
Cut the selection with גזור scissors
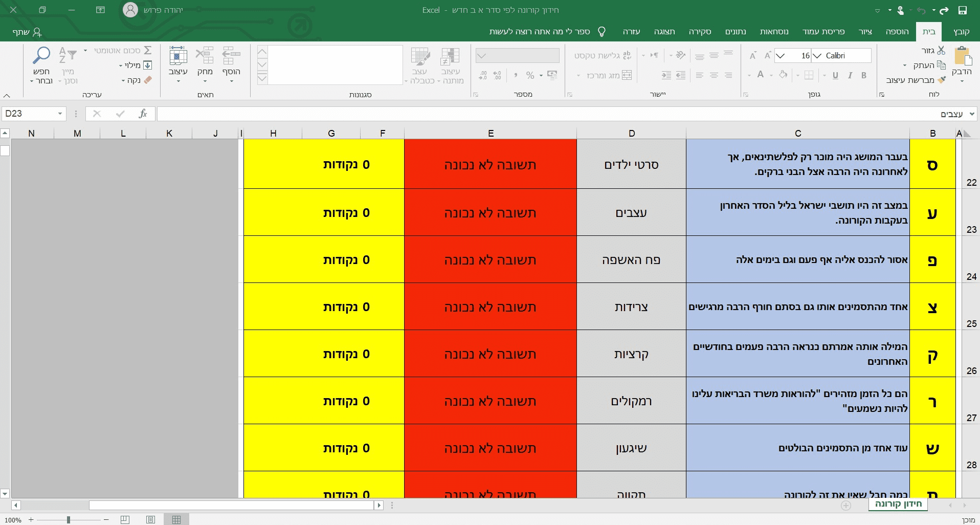click(934, 51)
